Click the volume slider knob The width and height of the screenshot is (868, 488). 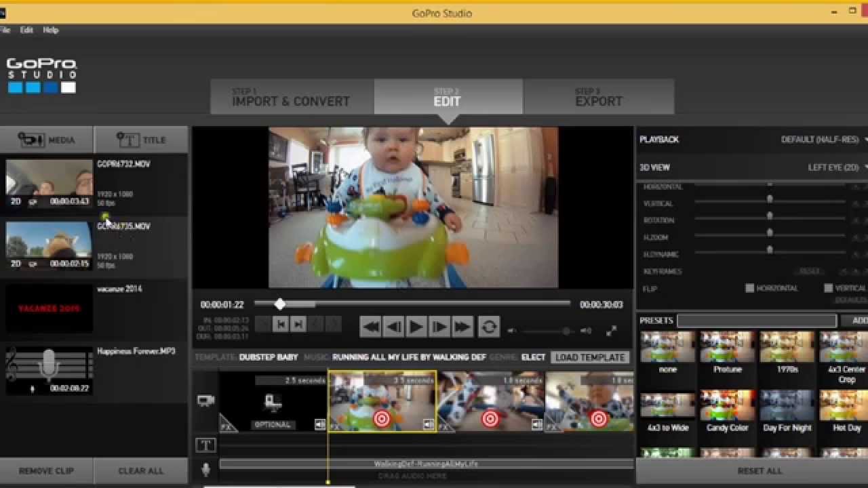coord(566,331)
